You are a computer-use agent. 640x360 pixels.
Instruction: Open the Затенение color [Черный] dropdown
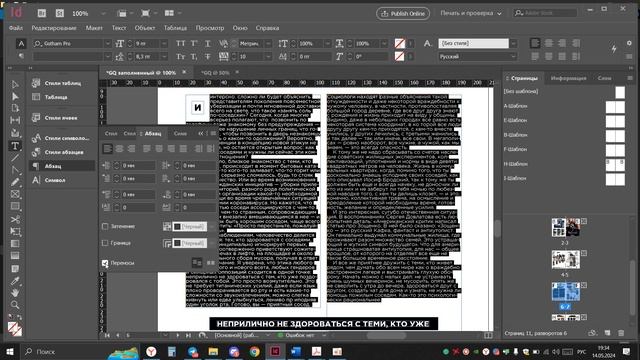pos(211,226)
